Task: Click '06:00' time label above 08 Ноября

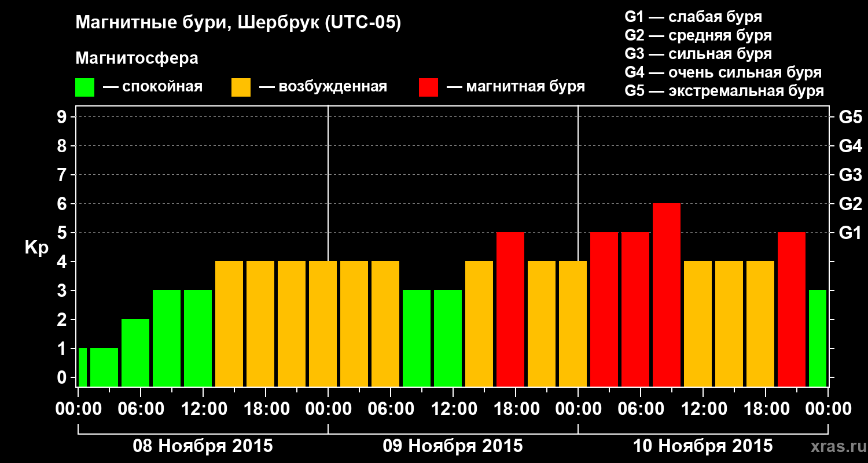Action: click(141, 409)
